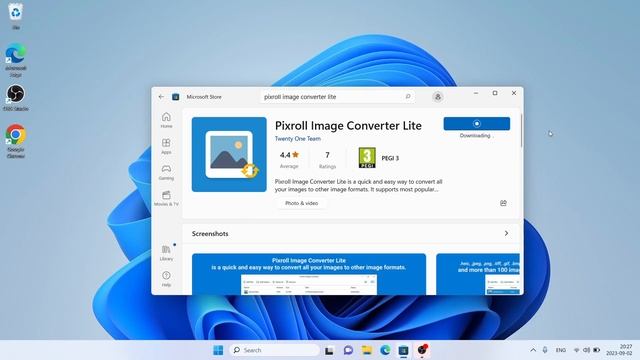Click the share icon on app page
Image resolution: width=640 pixels, height=360 pixels.
pos(503,203)
